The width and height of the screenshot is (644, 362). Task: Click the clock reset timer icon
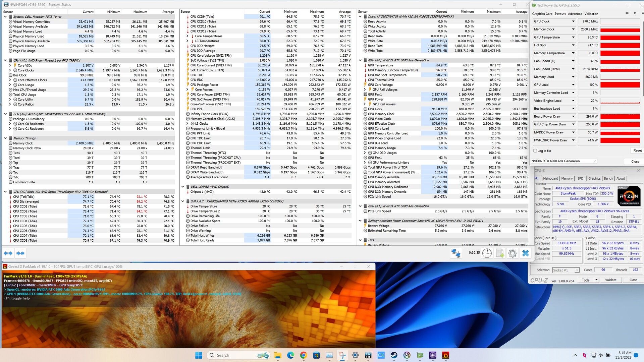click(x=487, y=253)
